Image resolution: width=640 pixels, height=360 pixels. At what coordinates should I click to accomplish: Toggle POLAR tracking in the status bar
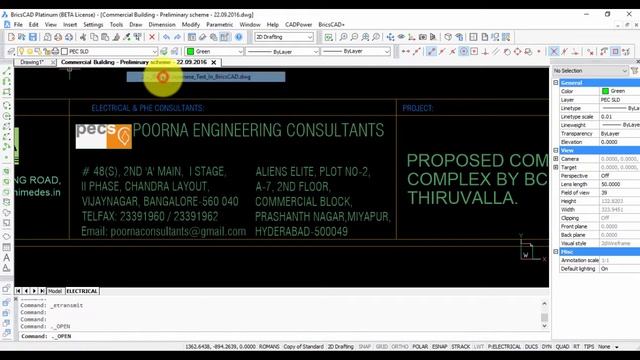(x=420, y=347)
